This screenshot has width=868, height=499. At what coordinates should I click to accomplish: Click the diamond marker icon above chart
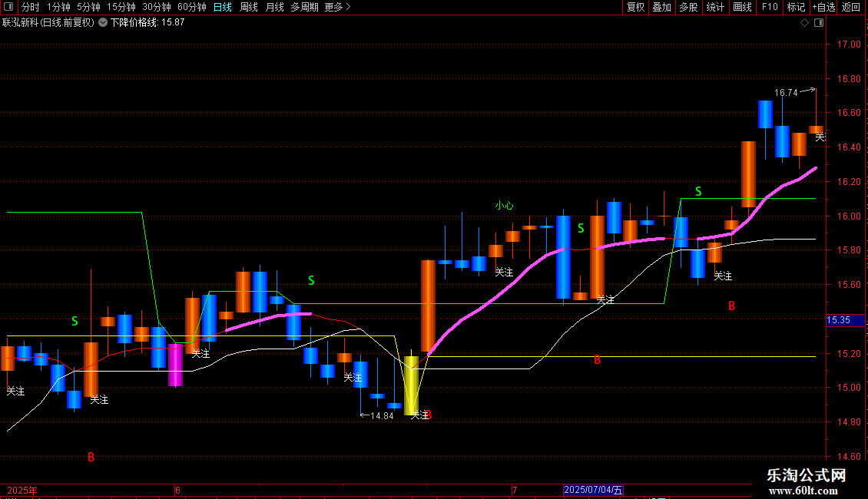(805, 23)
